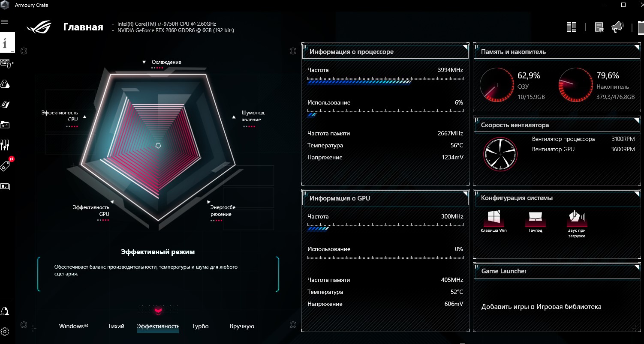The image size is (644, 344).
Task: Toggle Звук при загрузке boot sound
Action: (577, 224)
